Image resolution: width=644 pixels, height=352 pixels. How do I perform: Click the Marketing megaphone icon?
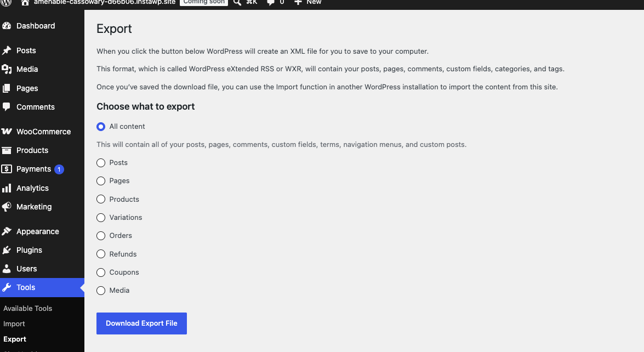(7, 207)
